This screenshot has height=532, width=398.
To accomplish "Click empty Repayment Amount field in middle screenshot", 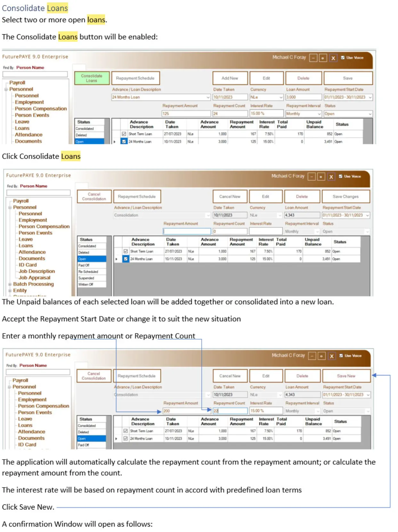I will tap(187, 231).
